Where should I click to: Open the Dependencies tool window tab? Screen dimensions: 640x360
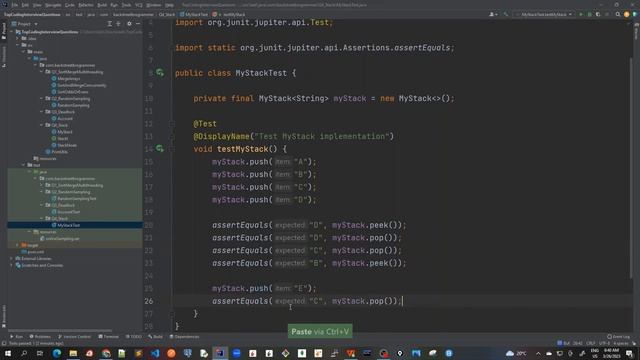tap(184, 337)
